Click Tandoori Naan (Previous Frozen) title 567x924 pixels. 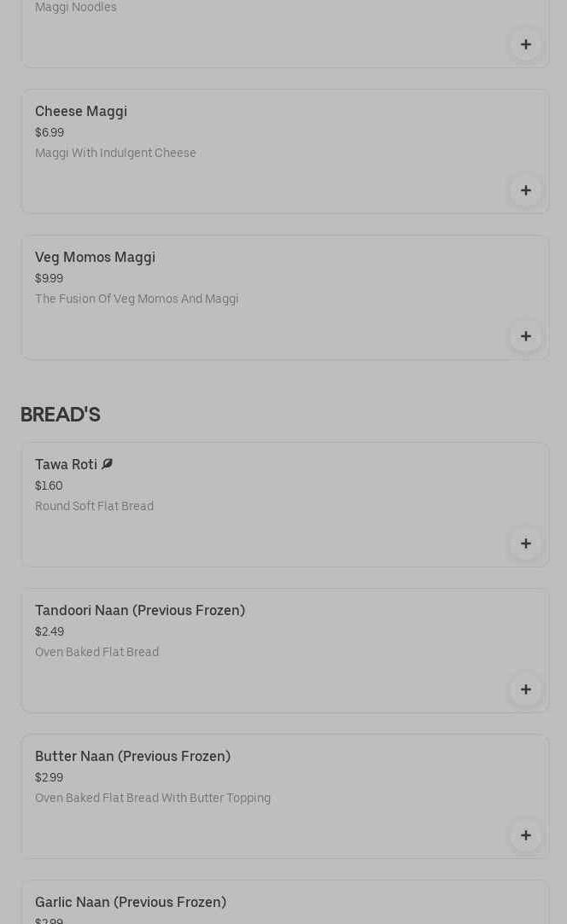pyautogui.click(x=140, y=611)
